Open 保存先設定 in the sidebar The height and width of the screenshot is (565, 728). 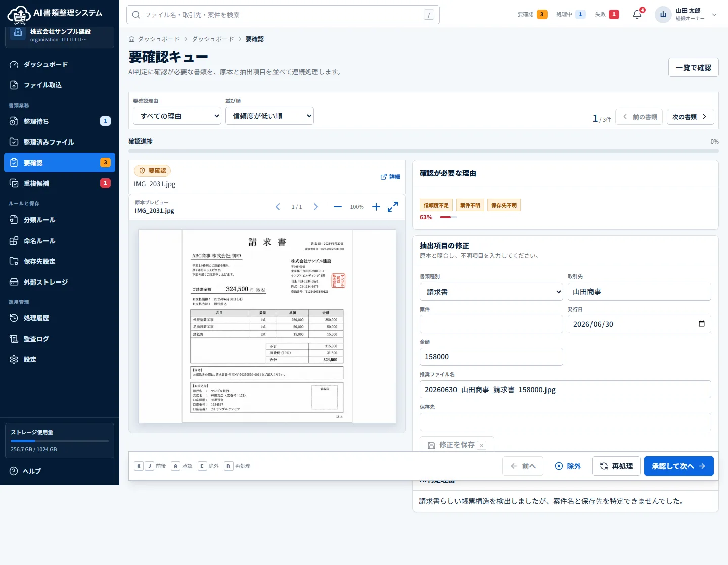(60, 261)
